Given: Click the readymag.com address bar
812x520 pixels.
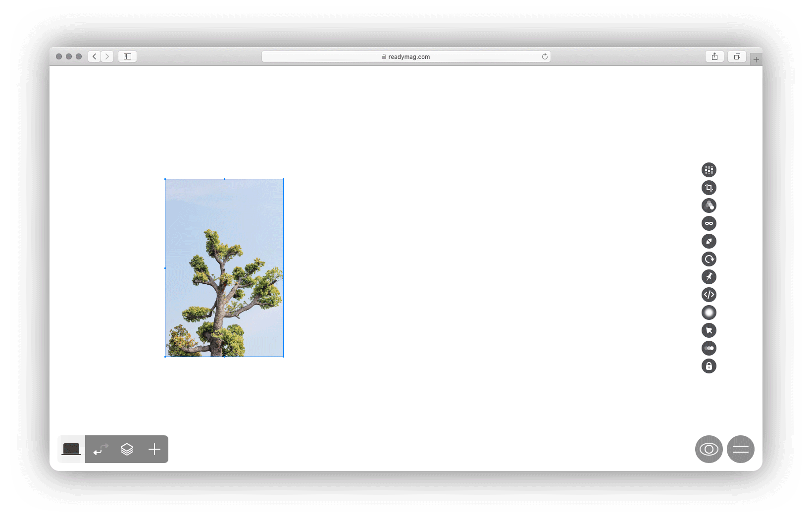Looking at the screenshot, I should tap(406, 56).
